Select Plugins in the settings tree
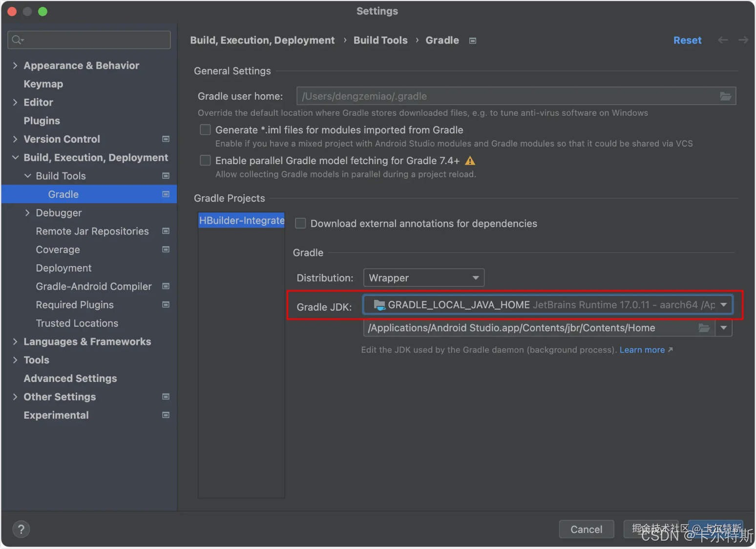This screenshot has height=549, width=756. 42,121
